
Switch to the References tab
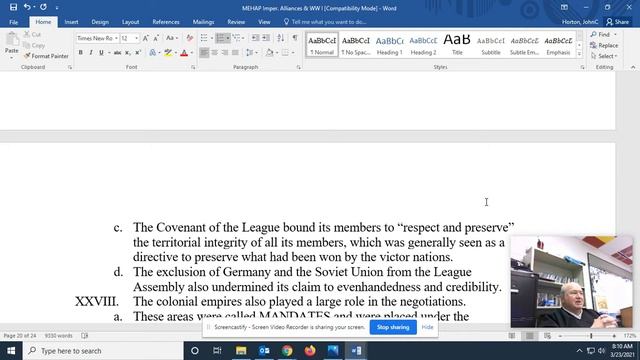pyautogui.click(x=166, y=22)
